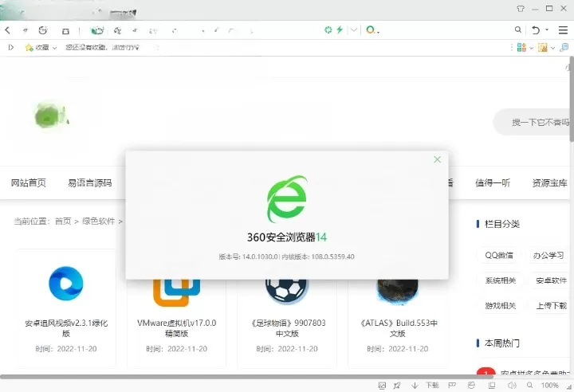Screen dimensions: 574x392
Task: Click the undo closed tab icon
Action: click(536, 30)
